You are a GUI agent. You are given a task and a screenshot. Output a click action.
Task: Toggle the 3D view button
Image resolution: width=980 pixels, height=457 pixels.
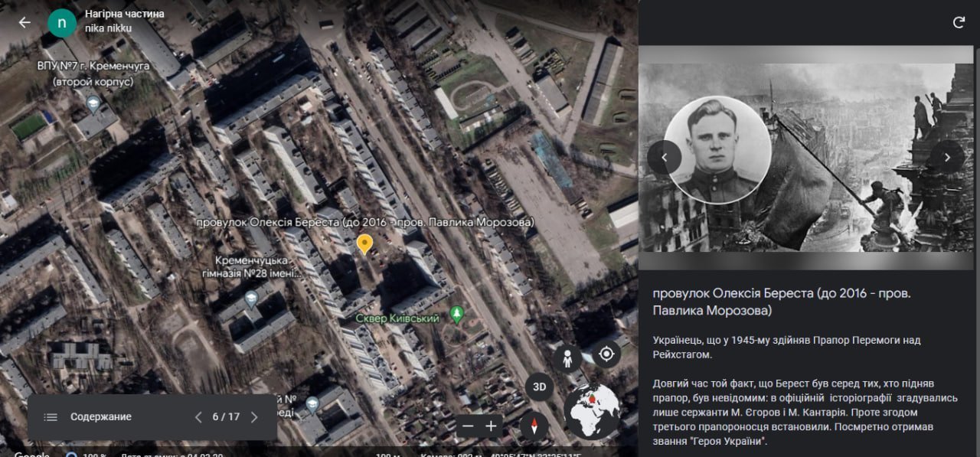(539, 387)
